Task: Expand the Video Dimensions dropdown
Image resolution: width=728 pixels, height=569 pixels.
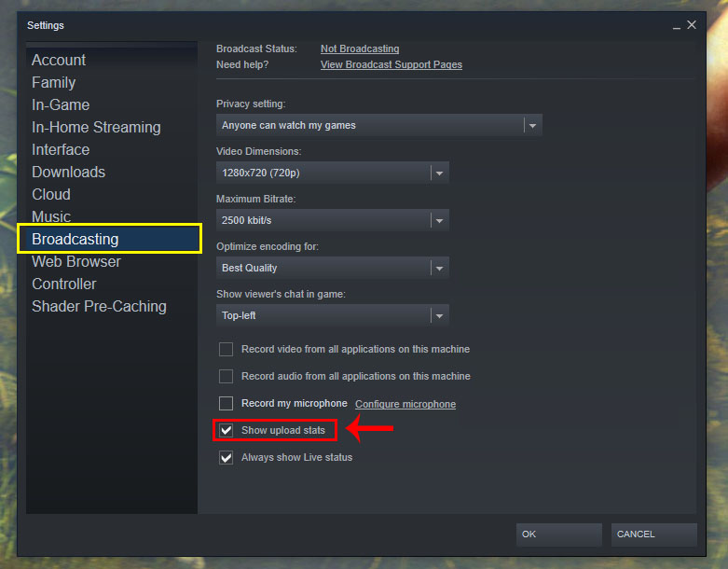Action: 333,173
